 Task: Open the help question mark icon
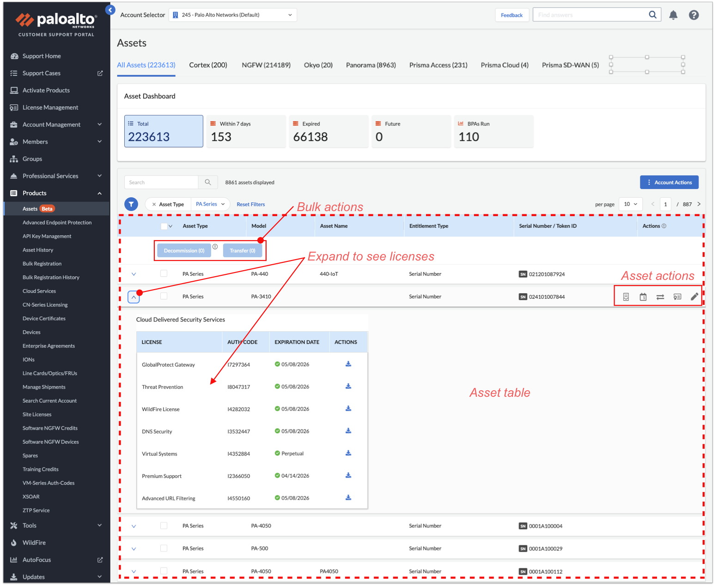[693, 15]
